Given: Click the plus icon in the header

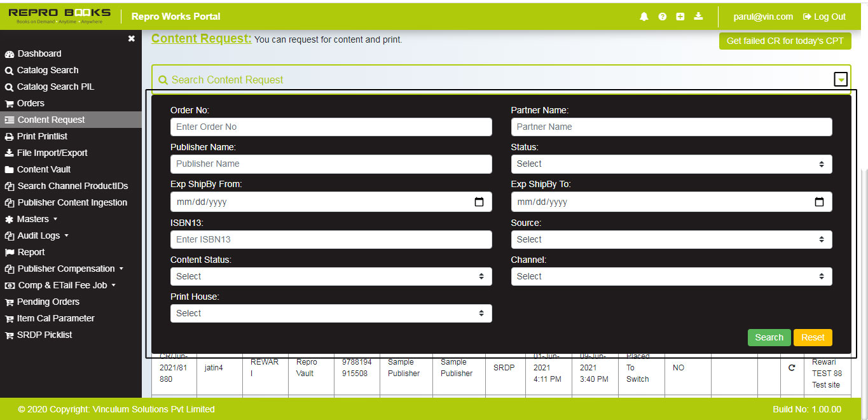Looking at the screenshot, I should click(x=680, y=17).
